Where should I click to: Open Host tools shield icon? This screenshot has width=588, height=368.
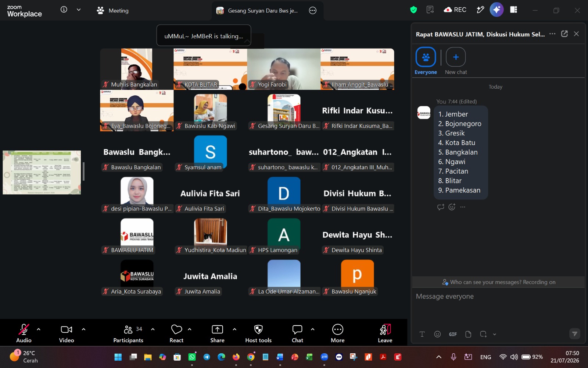click(258, 329)
